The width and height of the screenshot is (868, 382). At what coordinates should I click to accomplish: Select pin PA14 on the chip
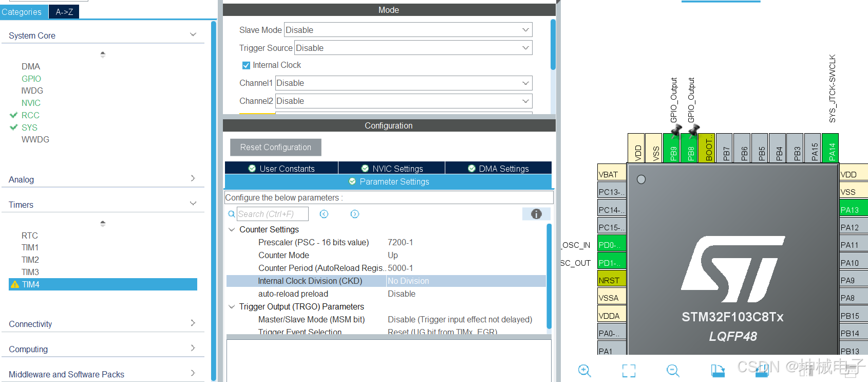pos(830,148)
